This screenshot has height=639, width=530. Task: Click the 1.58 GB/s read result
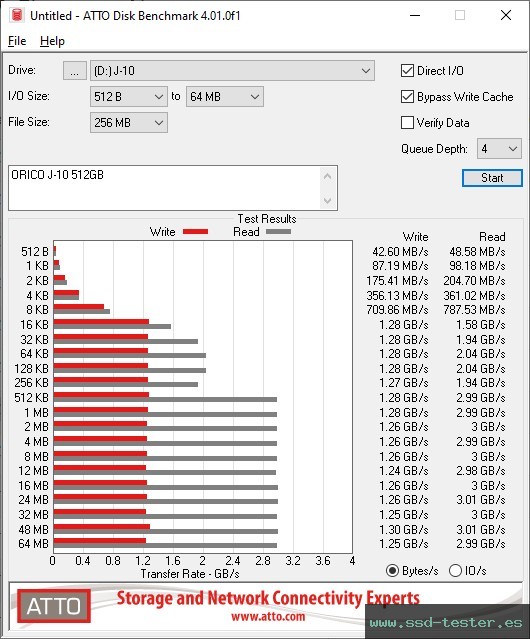481,325
